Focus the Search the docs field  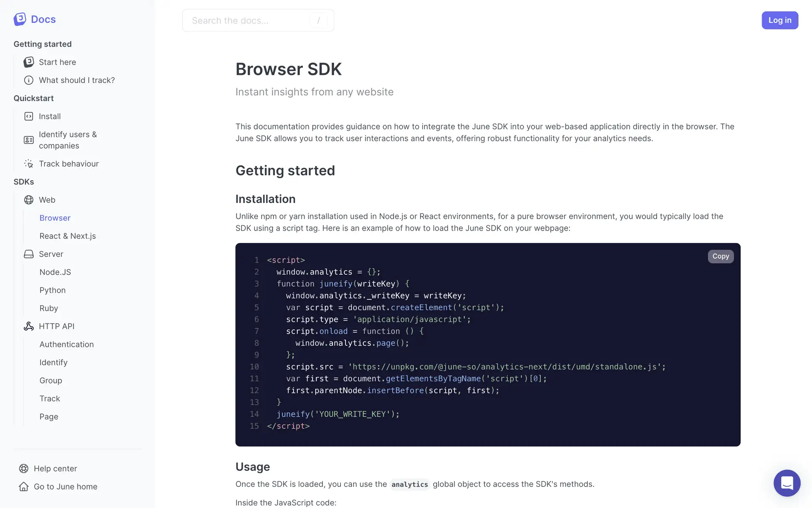click(250, 20)
